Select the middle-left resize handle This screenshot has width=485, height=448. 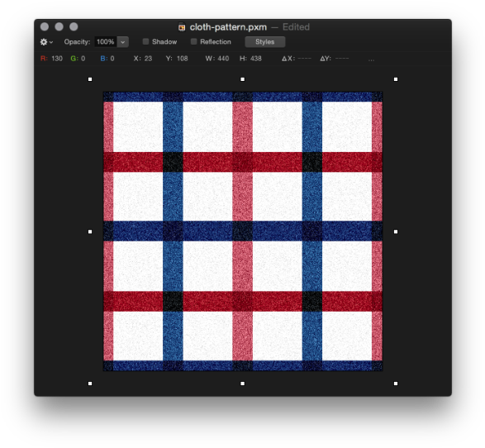pyautogui.click(x=90, y=231)
